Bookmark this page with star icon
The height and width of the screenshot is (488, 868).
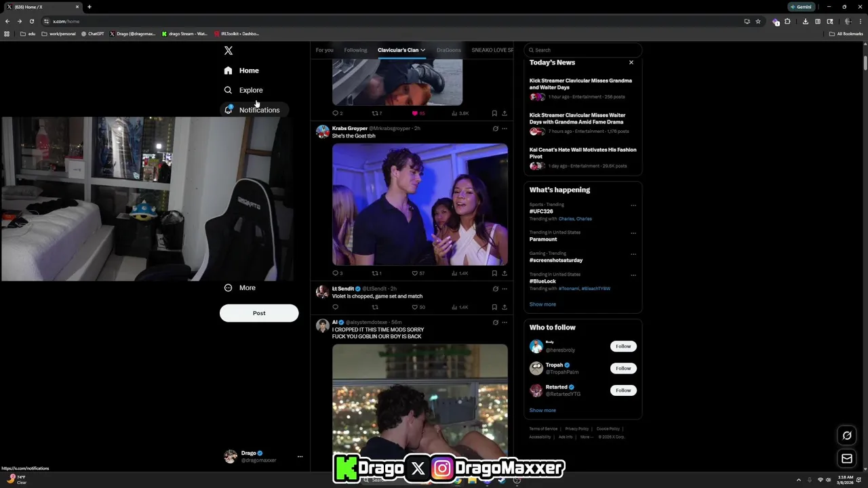[758, 21]
